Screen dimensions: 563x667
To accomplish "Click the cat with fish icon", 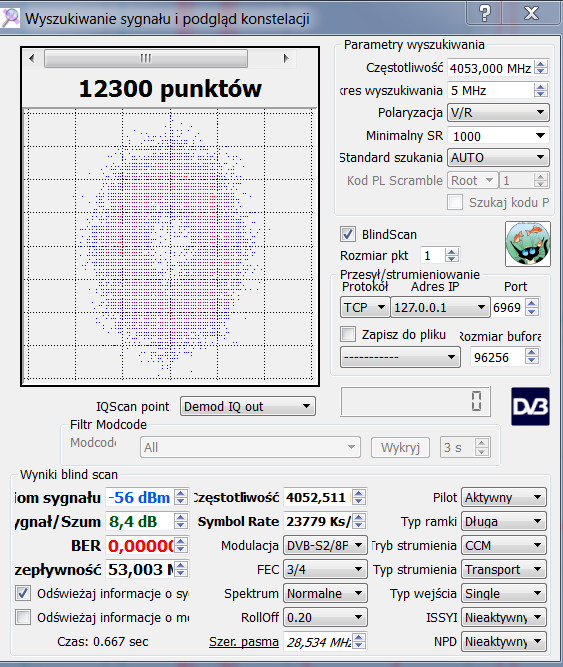I will [528, 244].
